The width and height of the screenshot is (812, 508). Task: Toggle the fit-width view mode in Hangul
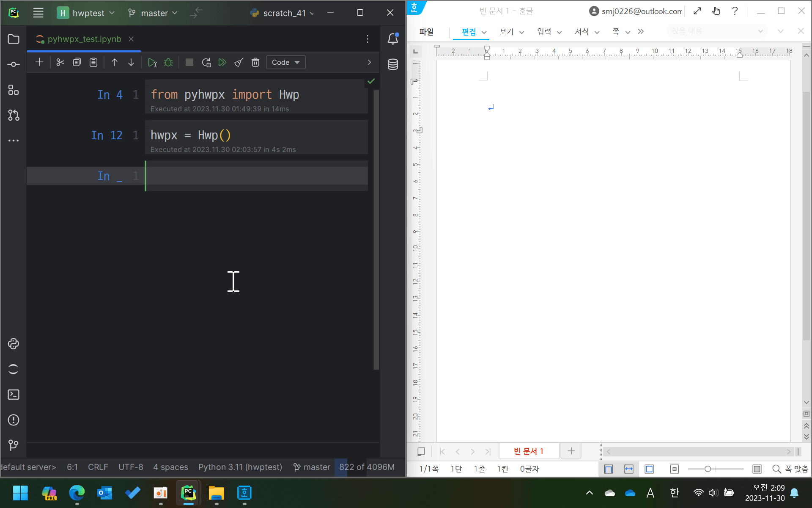pyautogui.click(x=629, y=469)
